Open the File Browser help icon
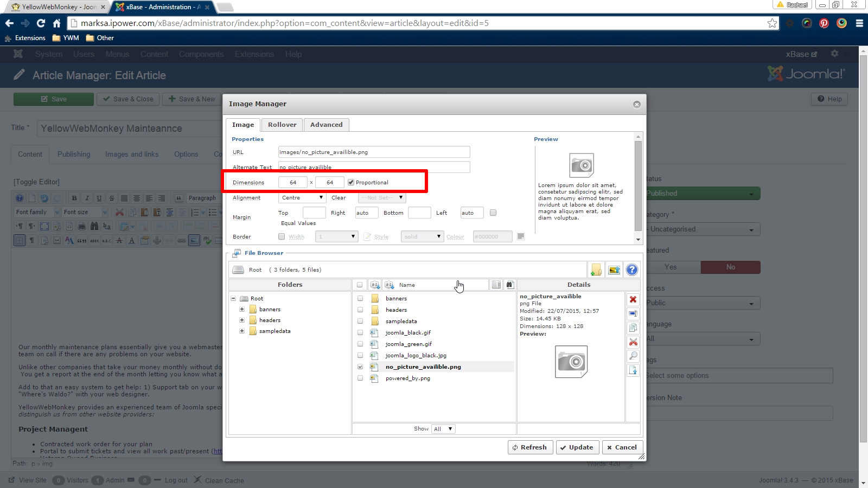868x488 pixels. 632,269
